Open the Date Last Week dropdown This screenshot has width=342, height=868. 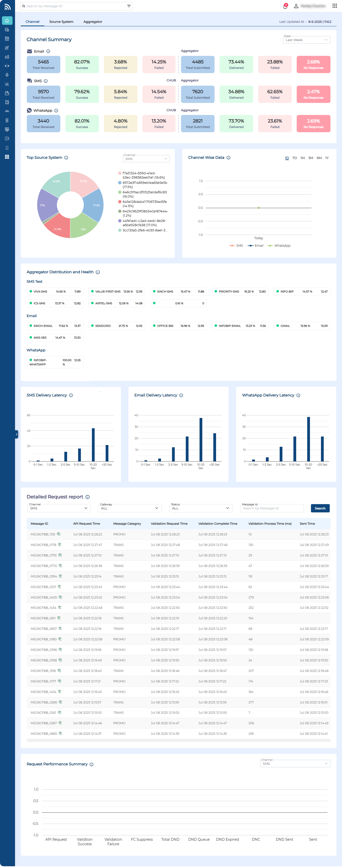click(306, 40)
